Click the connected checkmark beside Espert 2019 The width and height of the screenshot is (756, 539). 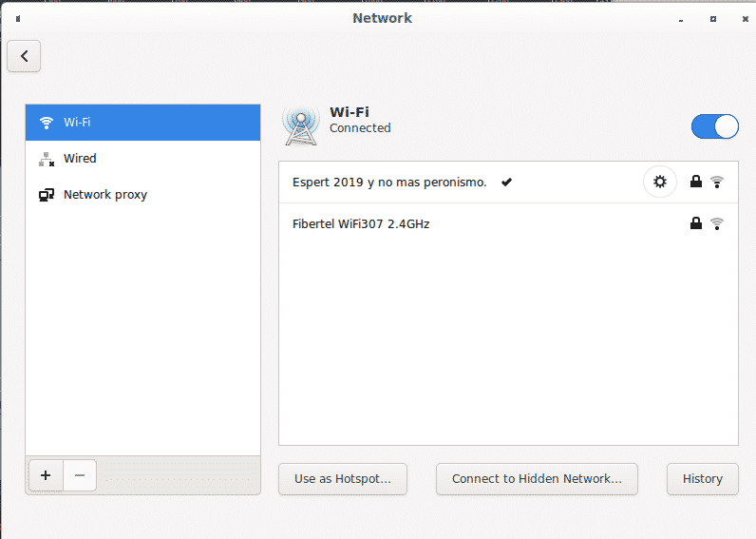point(507,182)
